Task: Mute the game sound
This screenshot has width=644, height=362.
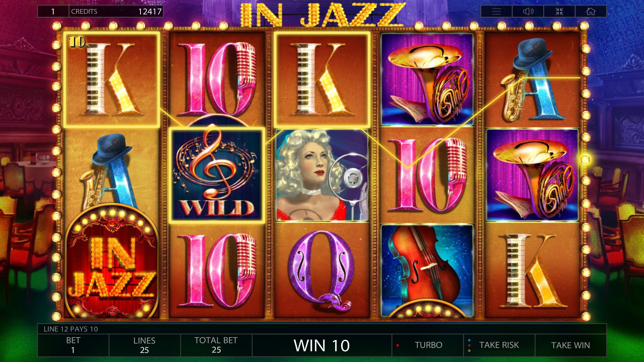Action: (528, 11)
